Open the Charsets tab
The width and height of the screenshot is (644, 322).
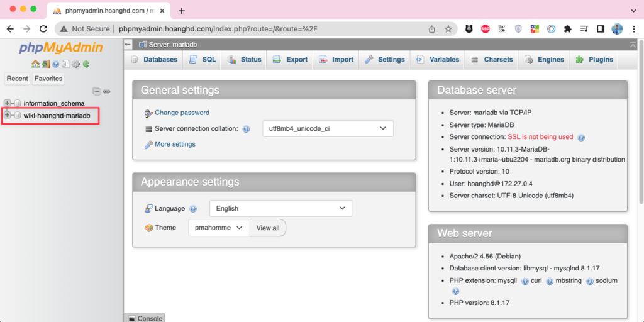(491, 60)
